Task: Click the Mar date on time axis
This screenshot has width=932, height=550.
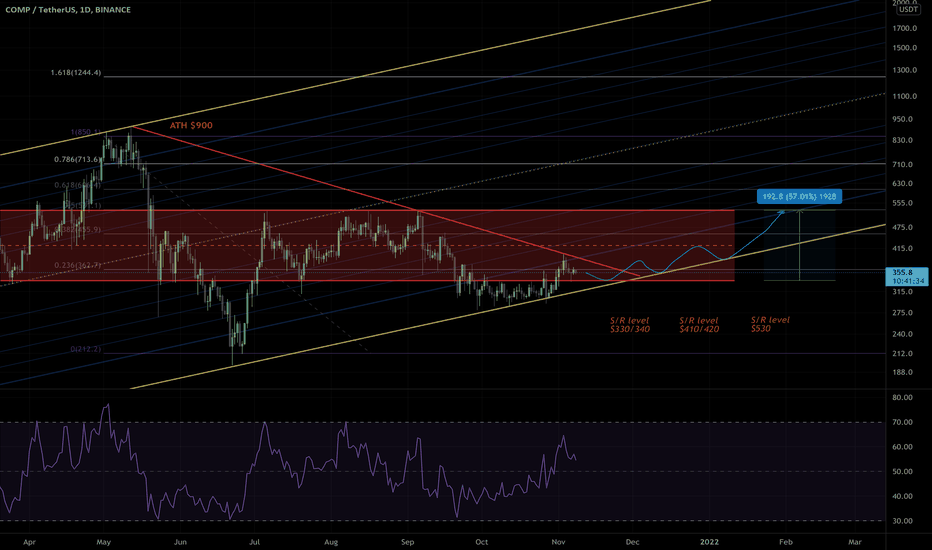Action: tap(855, 542)
